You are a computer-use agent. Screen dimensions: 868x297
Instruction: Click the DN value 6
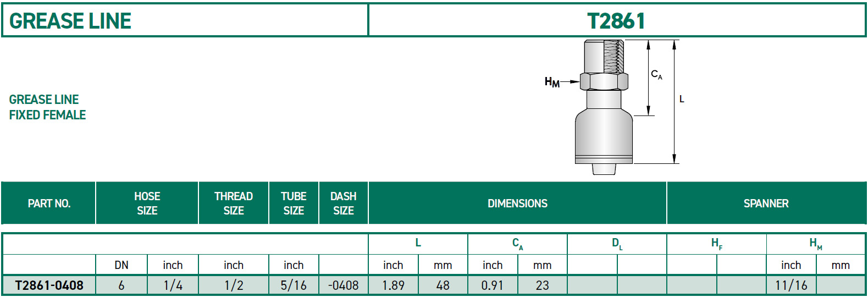(121, 285)
